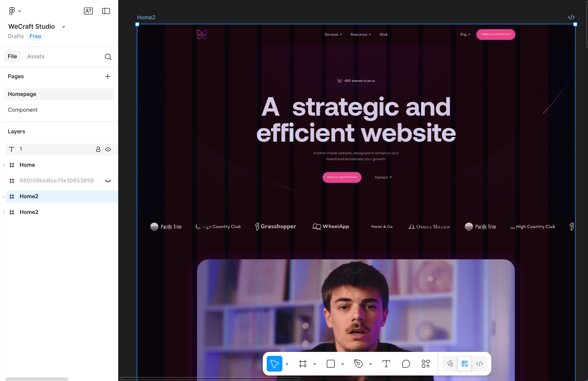Toggle visibility eye of layer 1
588x381 pixels.
coord(108,149)
